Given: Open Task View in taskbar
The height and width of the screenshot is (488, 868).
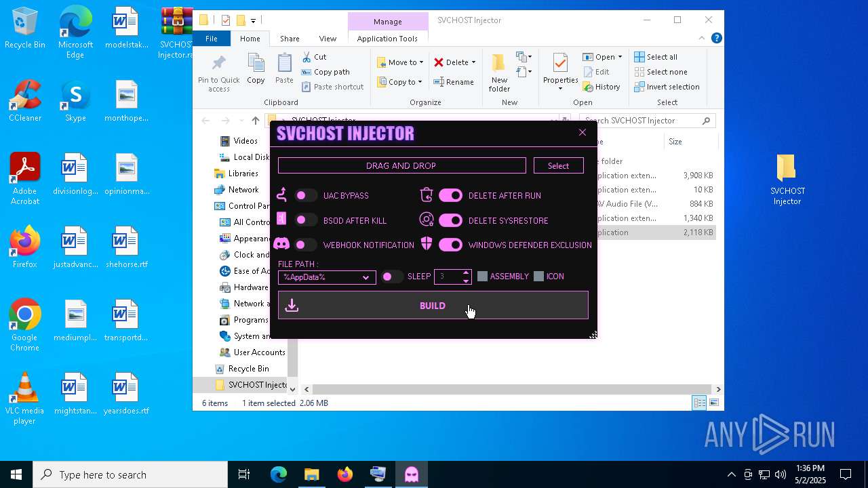Looking at the screenshot, I should 244,474.
